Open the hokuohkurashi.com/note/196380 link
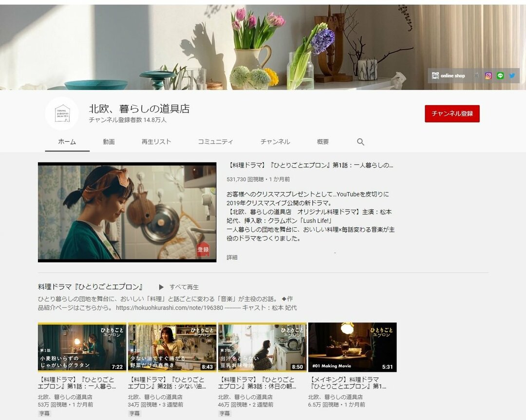The image size is (526, 420). 169,308
